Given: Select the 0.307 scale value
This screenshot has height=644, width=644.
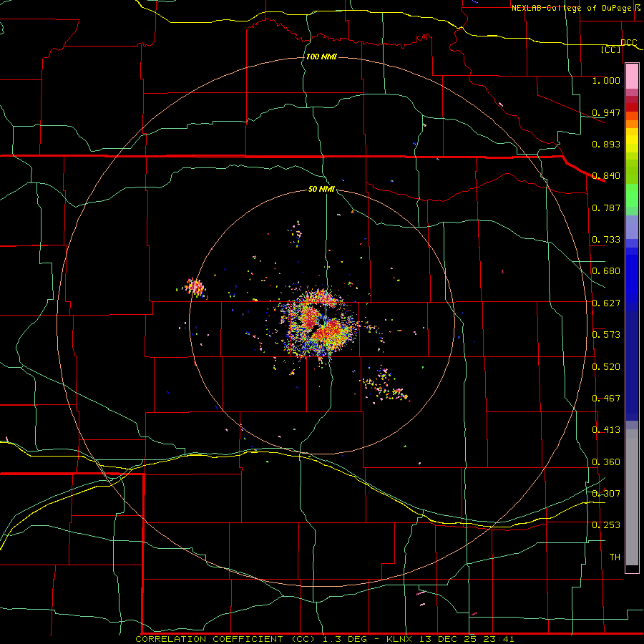Looking at the screenshot, I should point(606,494).
